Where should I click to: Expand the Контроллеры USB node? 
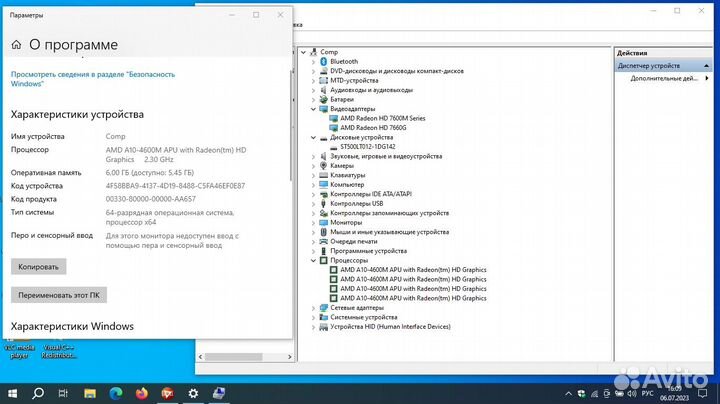point(313,203)
